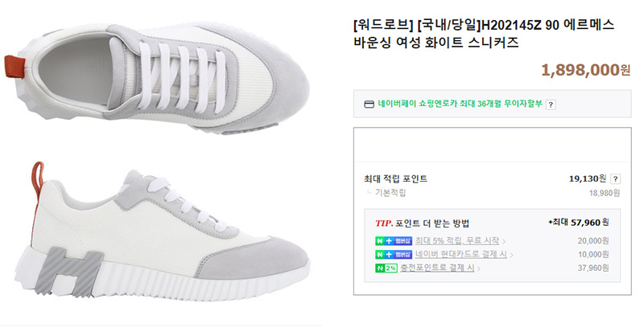Image resolution: width=644 pixels, height=336 pixels.
Task: Expand the chevron after 충전포인트로 결제 시
Action: pos(478,268)
